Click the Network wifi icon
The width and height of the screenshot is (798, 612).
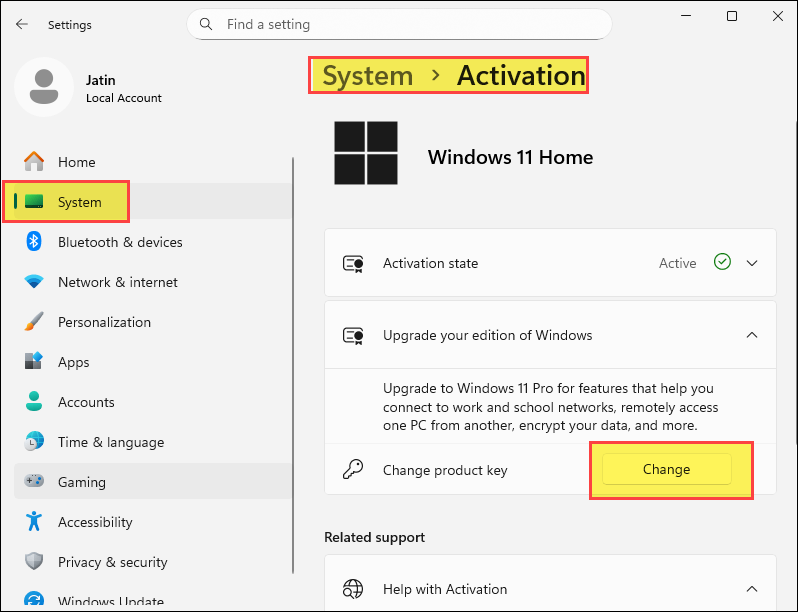pos(34,281)
